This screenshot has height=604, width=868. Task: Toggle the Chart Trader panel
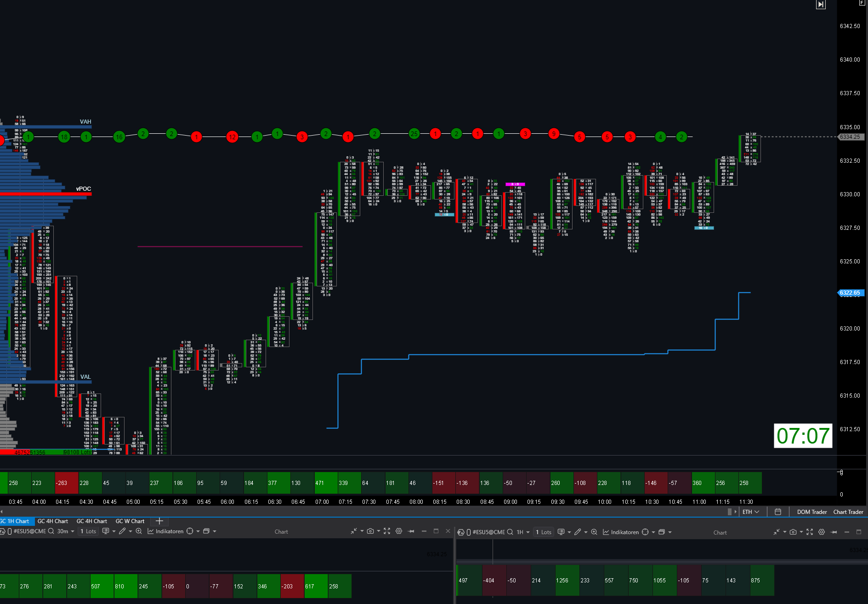pyautogui.click(x=848, y=512)
